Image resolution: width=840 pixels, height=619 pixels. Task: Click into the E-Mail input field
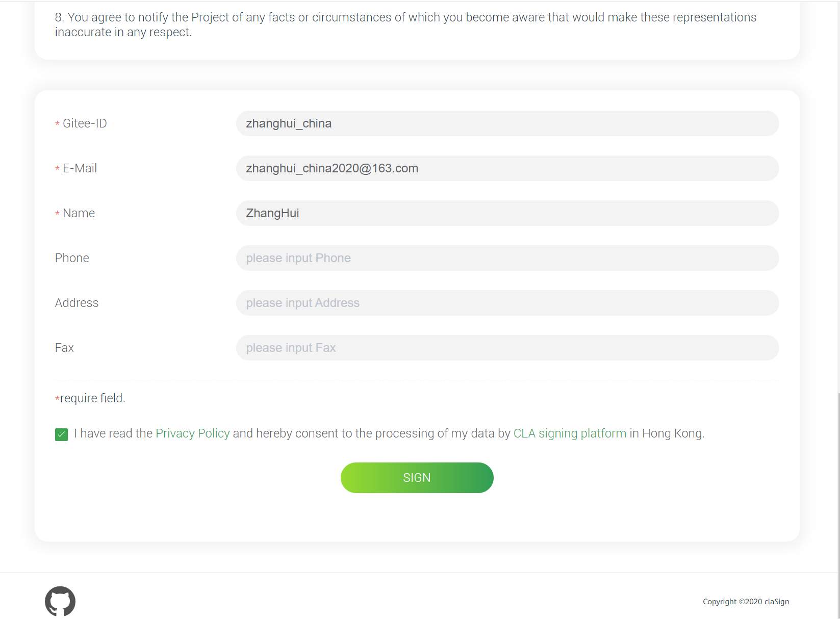[x=507, y=168]
